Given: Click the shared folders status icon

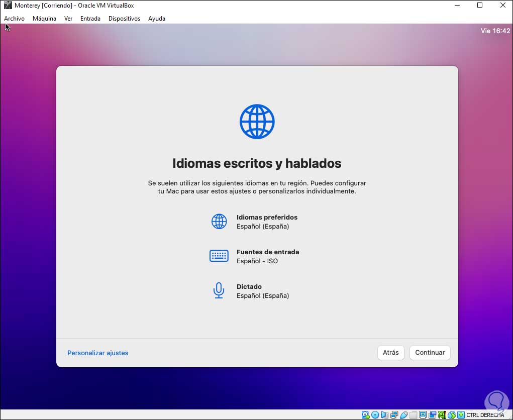Looking at the screenshot, I should (x=413, y=415).
